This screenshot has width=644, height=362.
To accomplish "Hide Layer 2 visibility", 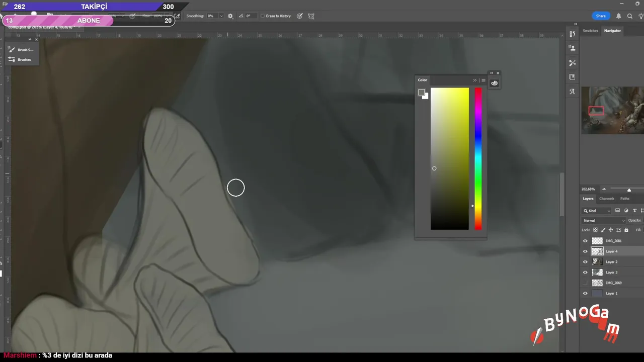I will tap(585, 262).
